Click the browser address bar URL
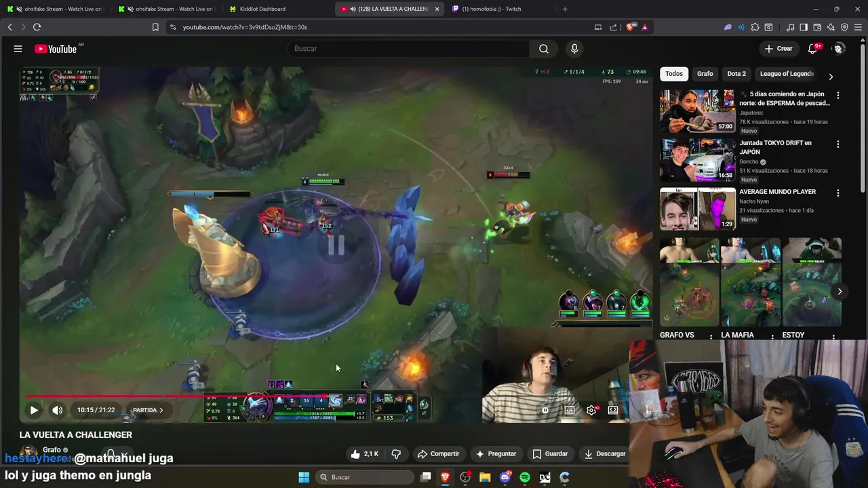Screen dimensions: 868x488 point(245,27)
